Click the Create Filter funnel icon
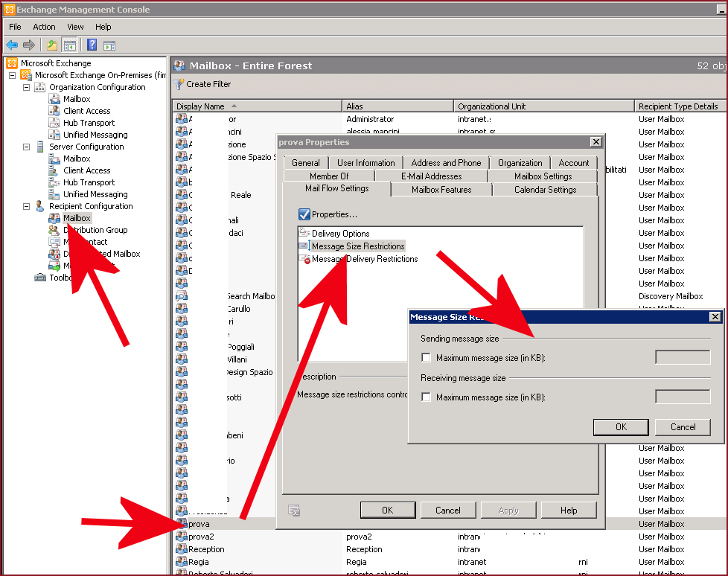This screenshot has width=728, height=576. pyautogui.click(x=179, y=85)
